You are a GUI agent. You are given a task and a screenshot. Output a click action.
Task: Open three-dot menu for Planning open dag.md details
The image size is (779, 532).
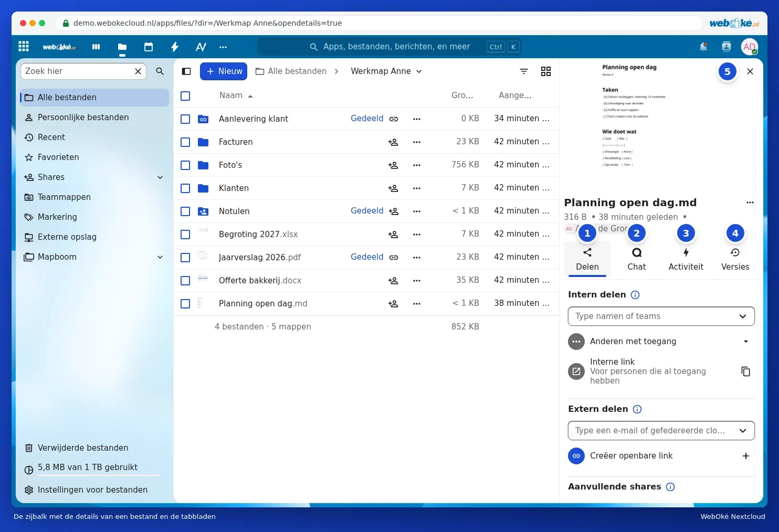pyautogui.click(x=750, y=203)
